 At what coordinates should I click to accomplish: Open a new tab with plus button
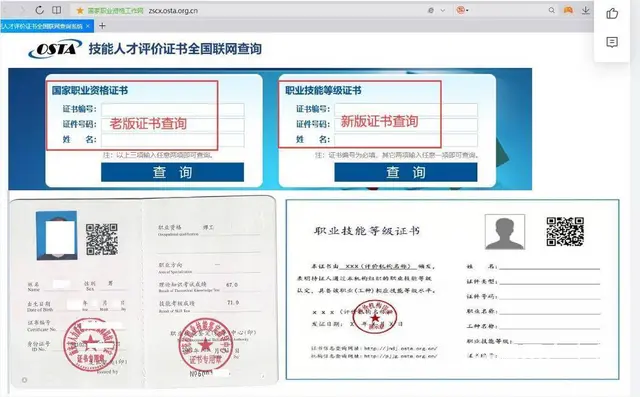(102, 26)
